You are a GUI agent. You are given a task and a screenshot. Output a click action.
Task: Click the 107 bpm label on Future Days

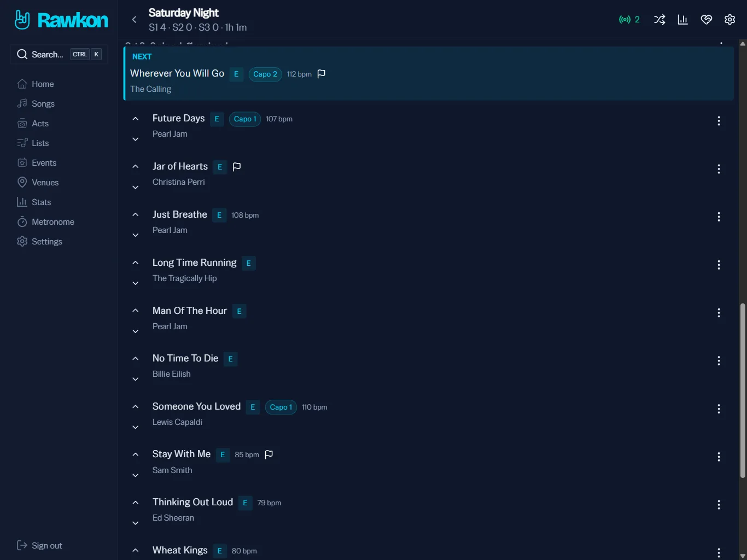click(x=279, y=119)
